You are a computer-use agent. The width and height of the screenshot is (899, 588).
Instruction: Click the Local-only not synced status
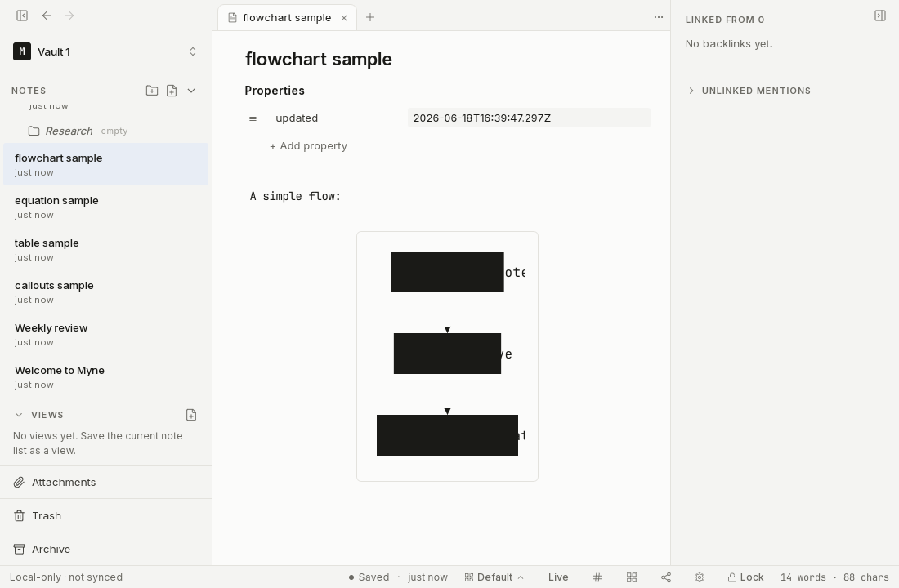[66, 577]
